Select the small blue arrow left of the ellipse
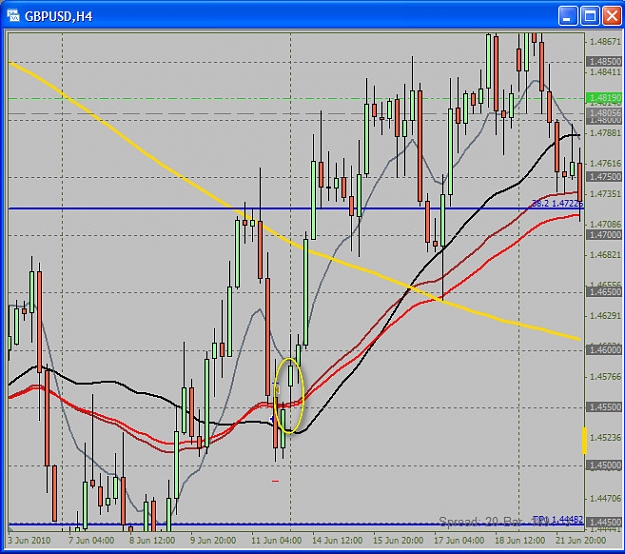Viewport: 625px width, 554px height. 272,419
